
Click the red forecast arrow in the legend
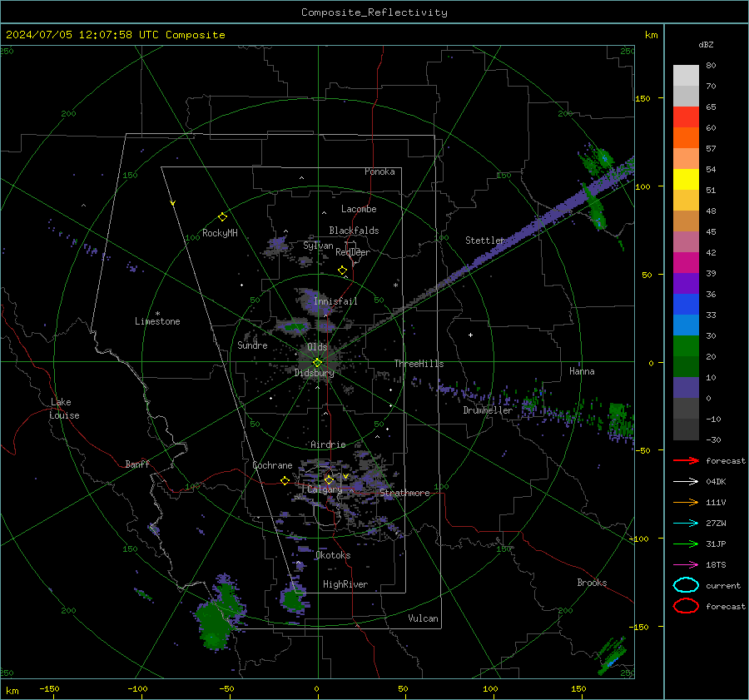(686, 460)
